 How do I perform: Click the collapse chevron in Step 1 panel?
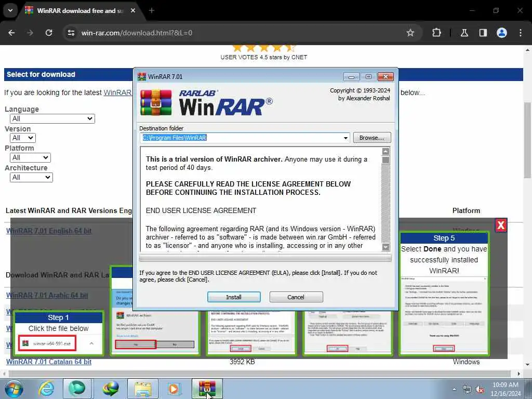tap(91, 343)
